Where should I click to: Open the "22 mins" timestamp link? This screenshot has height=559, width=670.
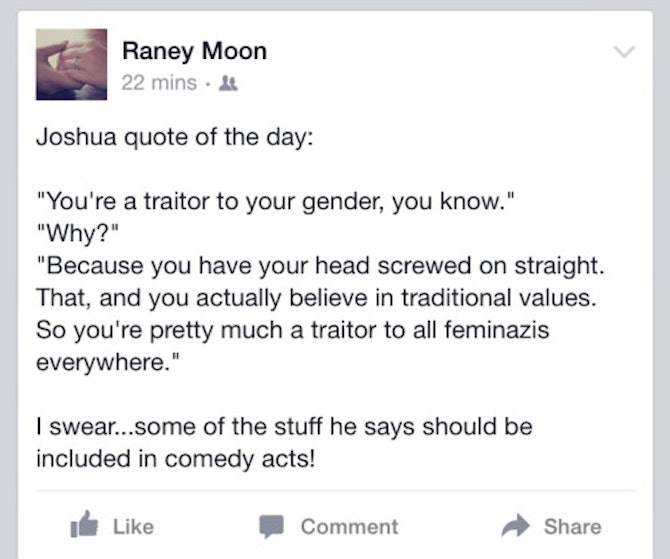[158, 83]
